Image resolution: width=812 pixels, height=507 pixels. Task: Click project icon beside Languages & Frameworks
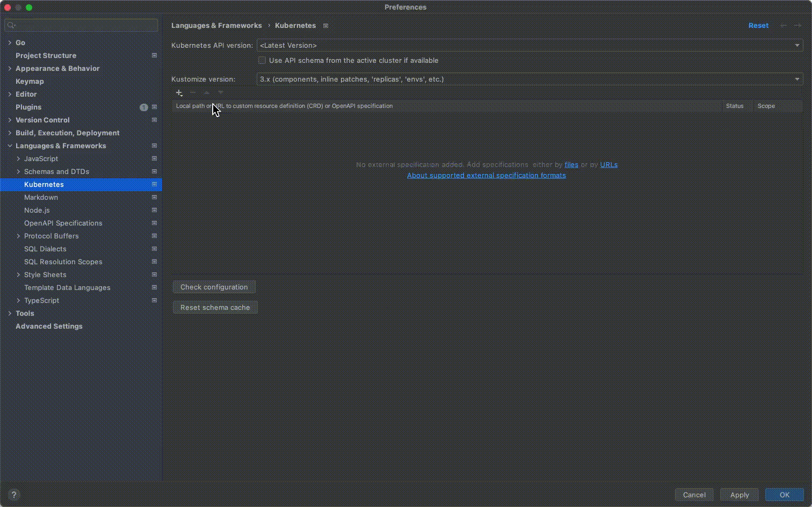(x=154, y=146)
